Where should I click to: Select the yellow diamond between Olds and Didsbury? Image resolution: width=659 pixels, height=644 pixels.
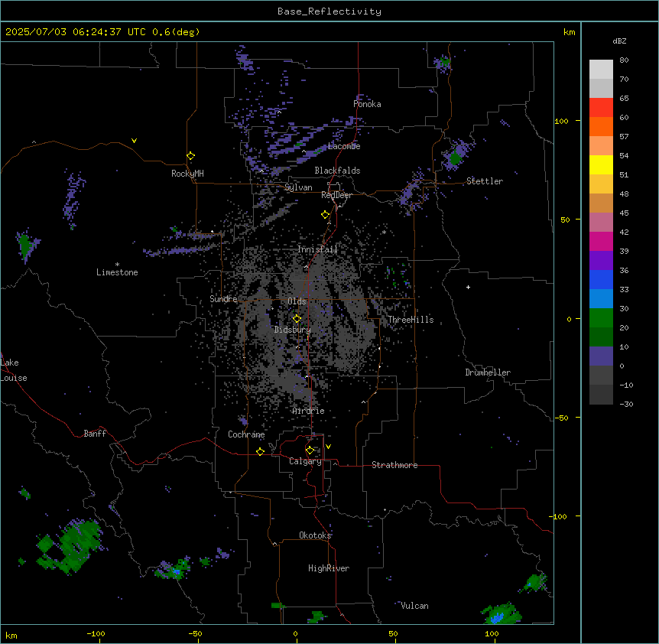[x=297, y=319]
